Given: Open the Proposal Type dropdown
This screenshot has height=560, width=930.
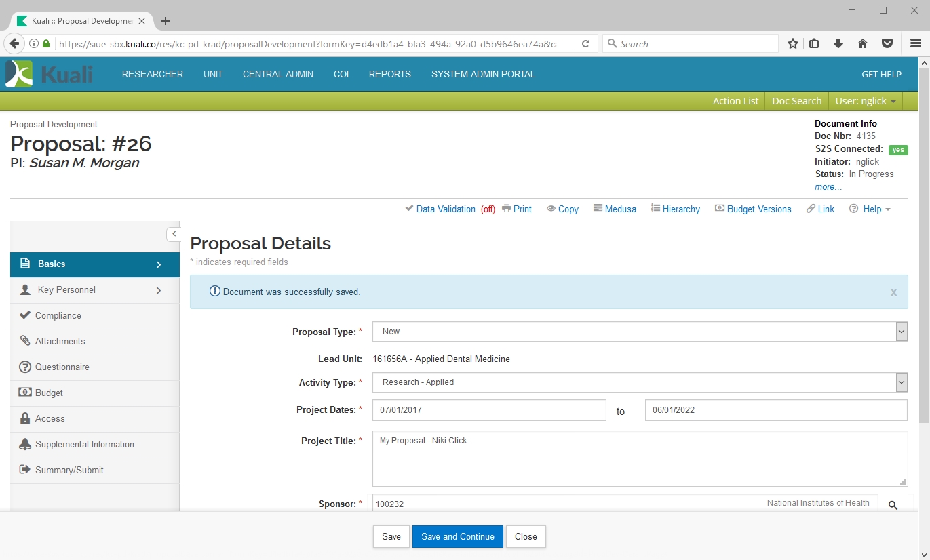Looking at the screenshot, I should (639, 332).
